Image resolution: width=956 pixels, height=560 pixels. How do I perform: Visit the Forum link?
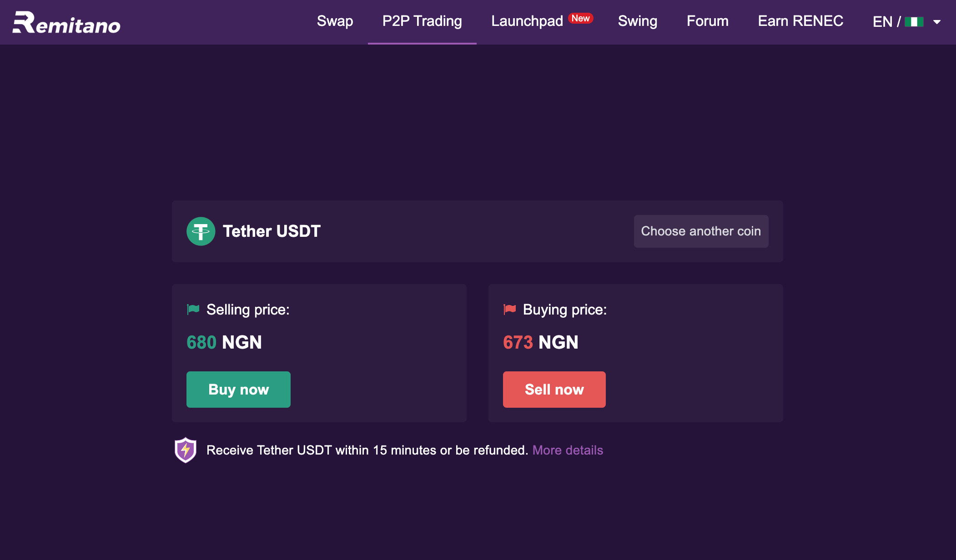tap(708, 21)
